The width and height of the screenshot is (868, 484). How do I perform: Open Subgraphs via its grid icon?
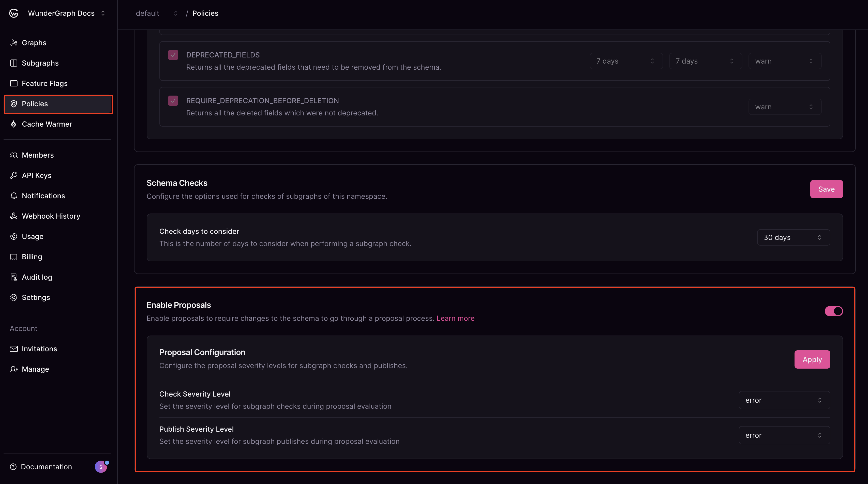pyautogui.click(x=13, y=63)
